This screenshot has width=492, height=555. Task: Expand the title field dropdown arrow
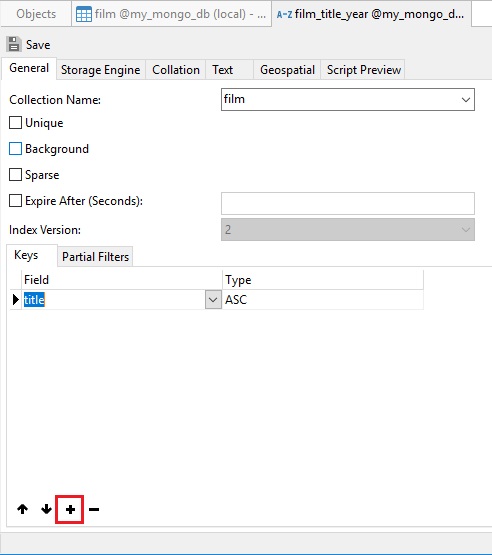click(213, 300)
